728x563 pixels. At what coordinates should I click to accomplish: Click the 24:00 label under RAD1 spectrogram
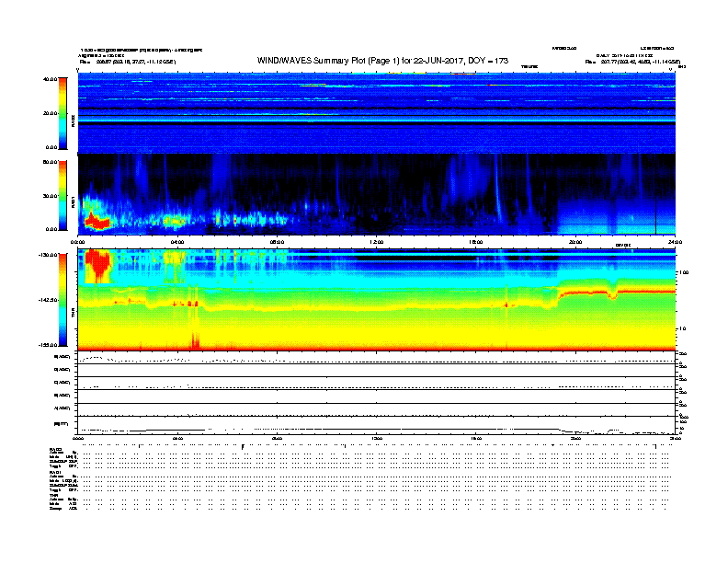[675, 242]
